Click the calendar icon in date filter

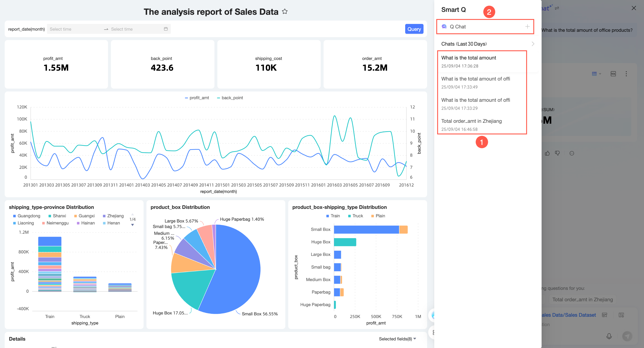[x=166, y=29]
